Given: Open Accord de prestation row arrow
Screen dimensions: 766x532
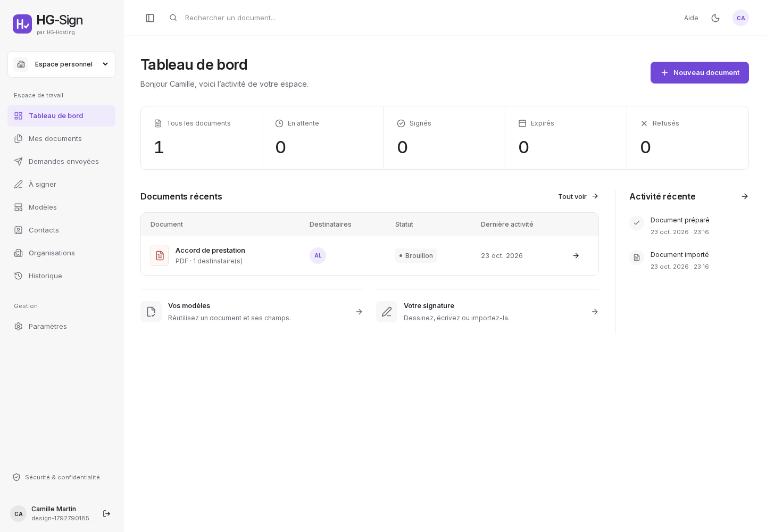Looking at the screenshot, I should point(576,256).
